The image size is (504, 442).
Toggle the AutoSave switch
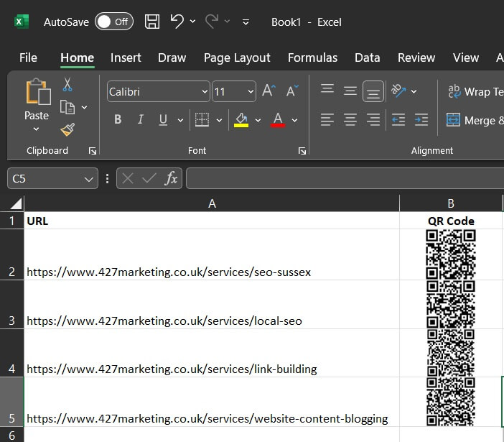pyautogui.click(x=113, y=22)
